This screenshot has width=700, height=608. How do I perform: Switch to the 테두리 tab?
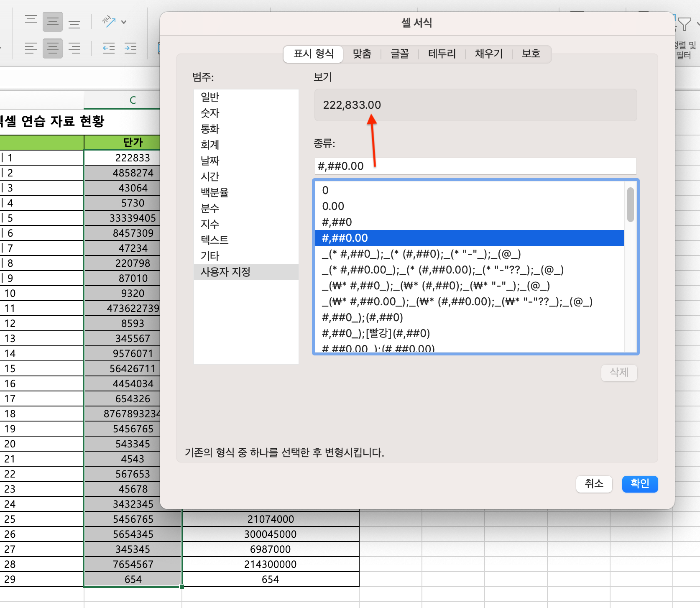442,54
